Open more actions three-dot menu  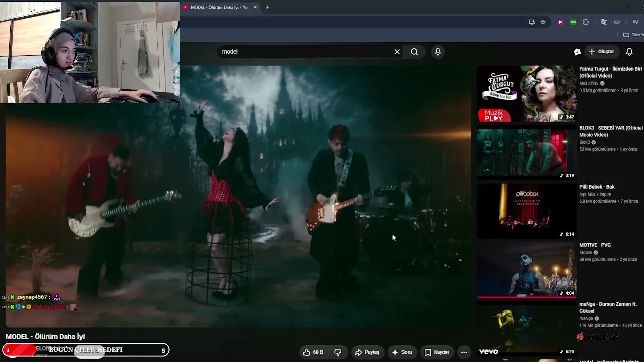tap(464, 352)
